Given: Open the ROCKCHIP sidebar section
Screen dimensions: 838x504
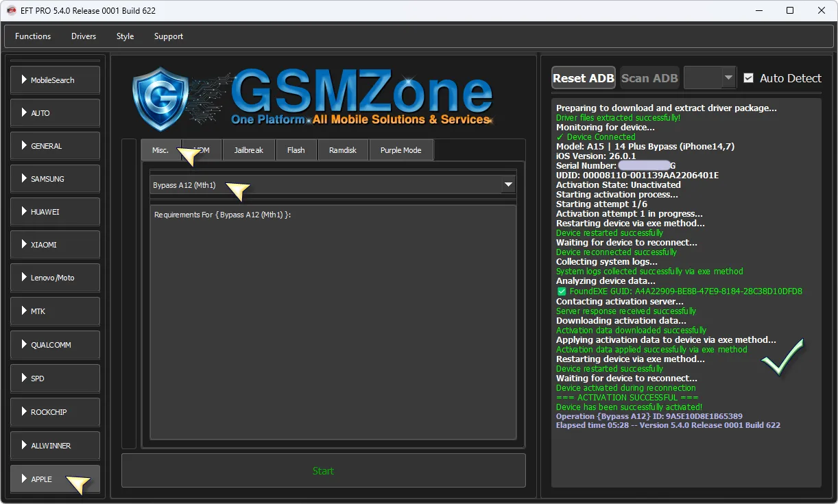Looking at the screenshot, I should [x=55, y=412].
